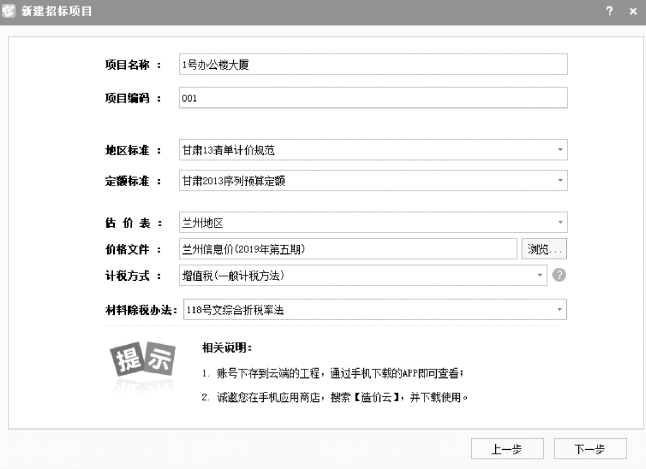Click the app logo icon in title bar
Viewport: 646px width, 469px height.
click(8, 11)
